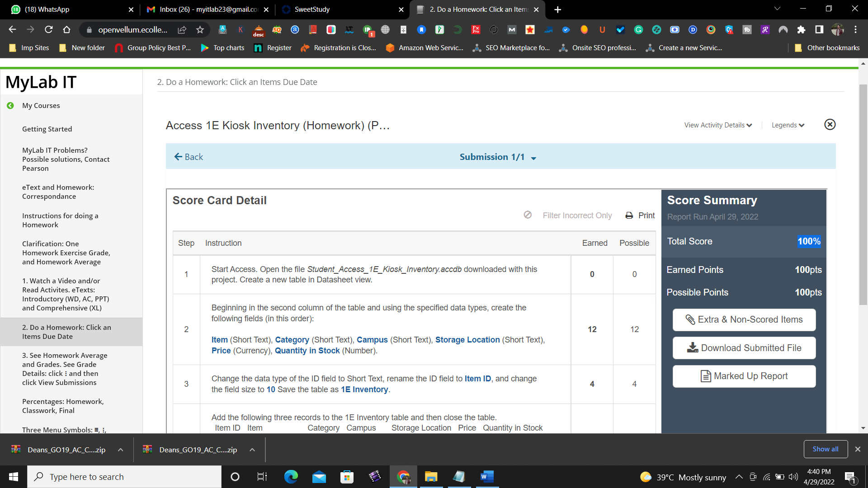The height and width of the screenshot is (488, 868).
Task: Open Mail app from taskbar
Action: (319, 477)
